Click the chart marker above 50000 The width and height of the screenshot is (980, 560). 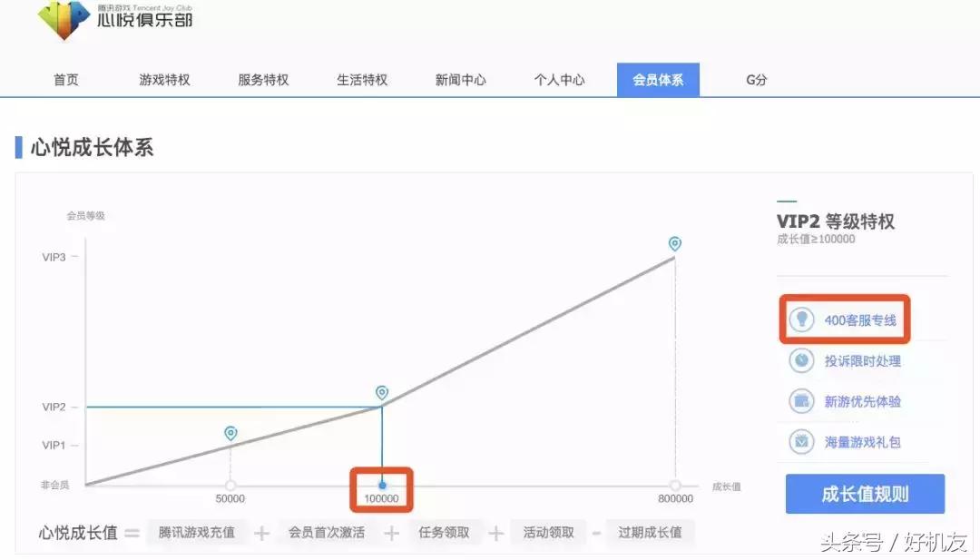[x=230, y=434]
